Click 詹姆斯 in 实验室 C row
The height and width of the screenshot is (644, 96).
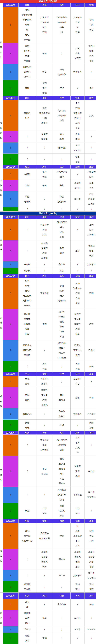click(27, 271)
